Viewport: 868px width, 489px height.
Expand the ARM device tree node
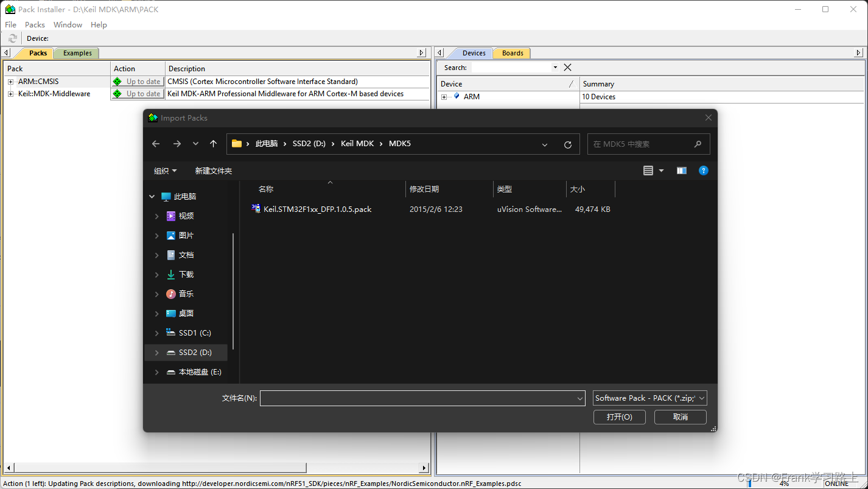coord(444,97)
